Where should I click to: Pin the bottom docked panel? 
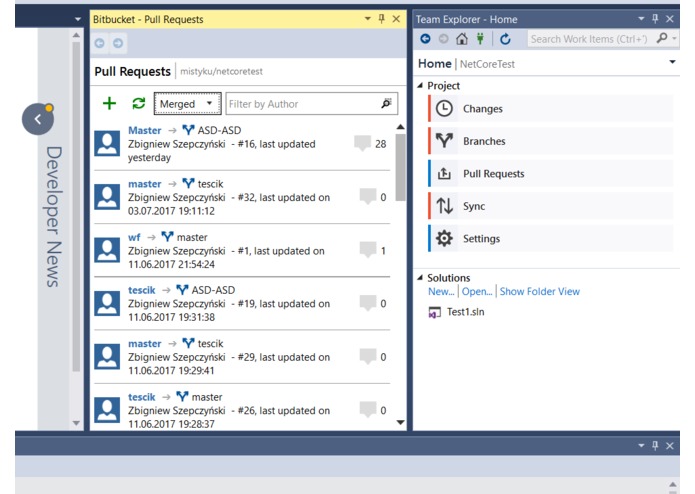click(x=655, y=446)
